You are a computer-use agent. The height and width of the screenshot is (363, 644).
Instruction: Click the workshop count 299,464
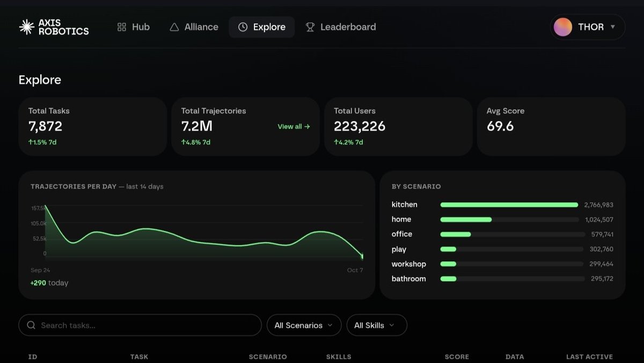(x=601, y=264)
